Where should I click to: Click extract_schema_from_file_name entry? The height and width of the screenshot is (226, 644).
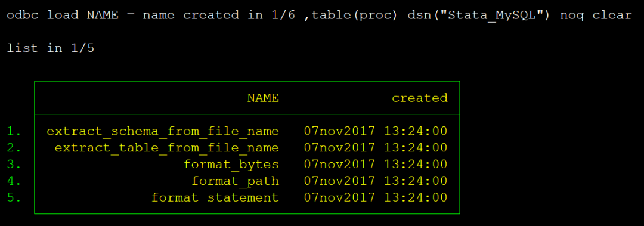coord(163,132)
